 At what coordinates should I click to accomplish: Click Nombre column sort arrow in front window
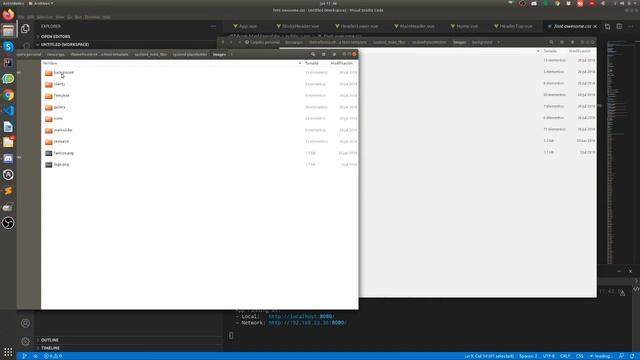click(x=300, y=63)
